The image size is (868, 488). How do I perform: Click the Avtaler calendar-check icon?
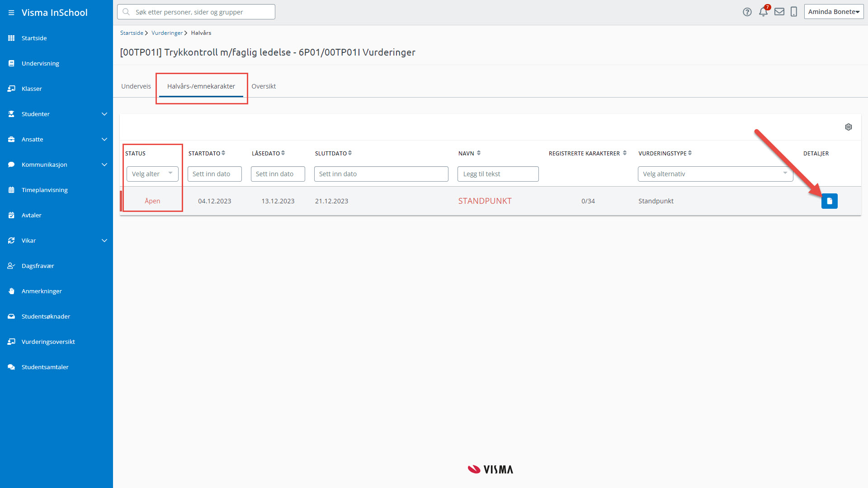(11, 215)
